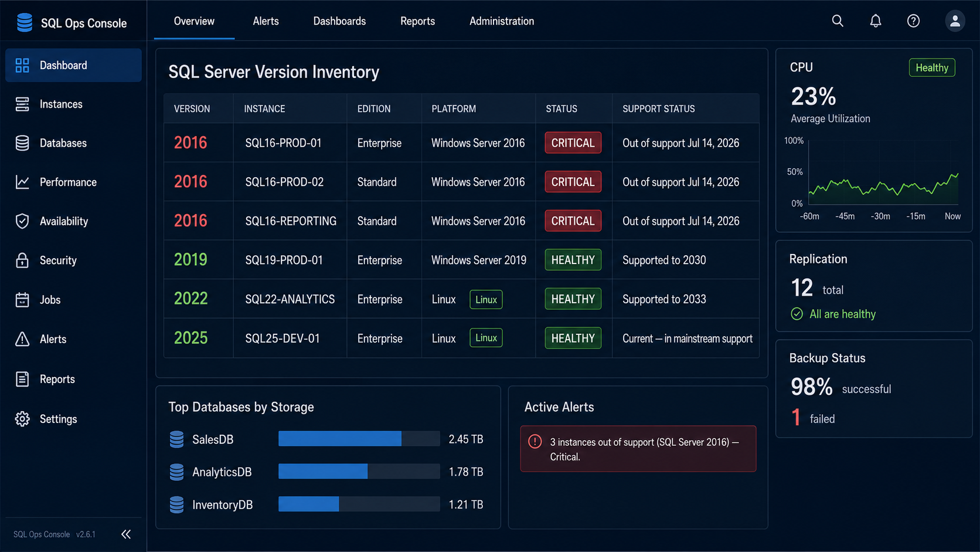Image resolution: width=980 pixels, height=552 pixels.
Task: Click the 'v2.6.1' version label
Action: coord(86,534)
